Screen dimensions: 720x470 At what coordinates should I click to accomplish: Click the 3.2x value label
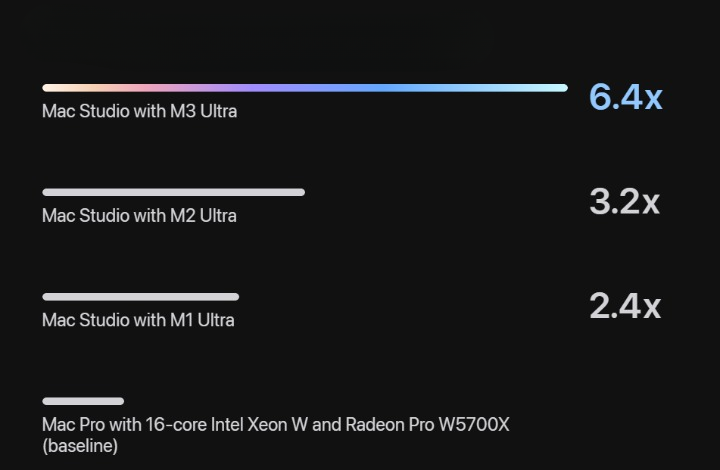click(624, 201)
